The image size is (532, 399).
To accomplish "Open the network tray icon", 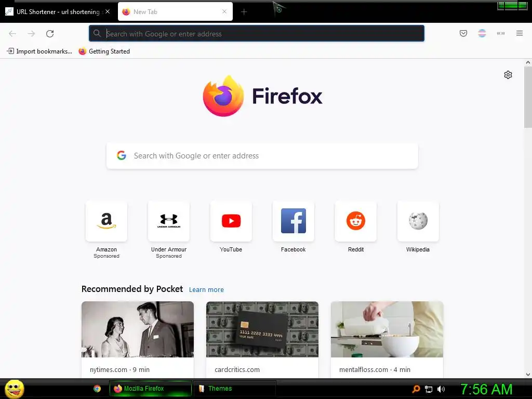I will click(429, 390).
